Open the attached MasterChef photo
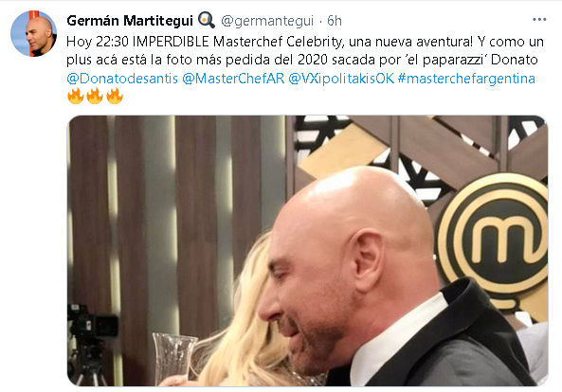 (307, 251)
